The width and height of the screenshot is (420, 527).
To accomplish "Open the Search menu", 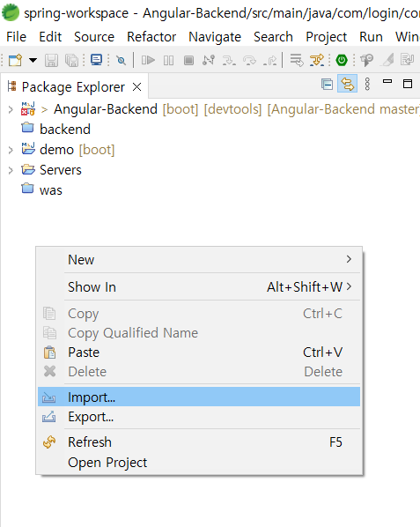I will [x=273, y=37].
